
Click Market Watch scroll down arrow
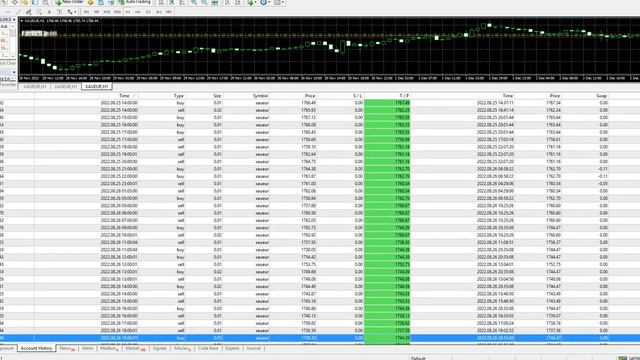(14, 56)
